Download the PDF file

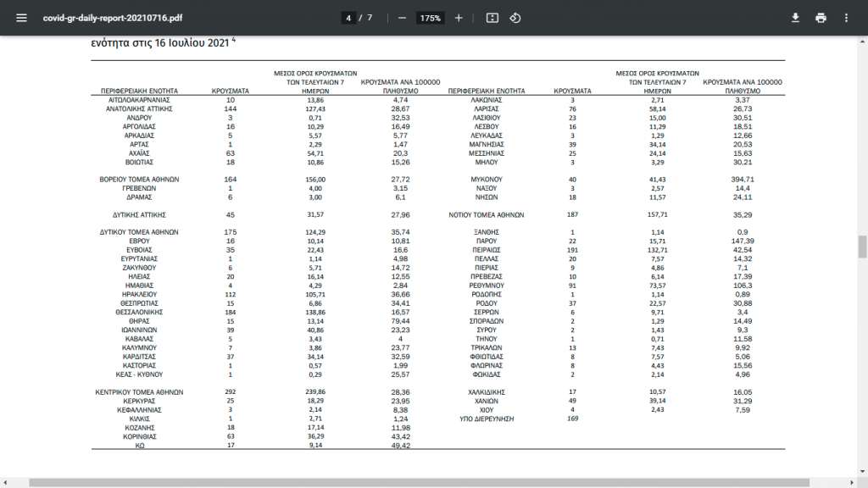795,18
